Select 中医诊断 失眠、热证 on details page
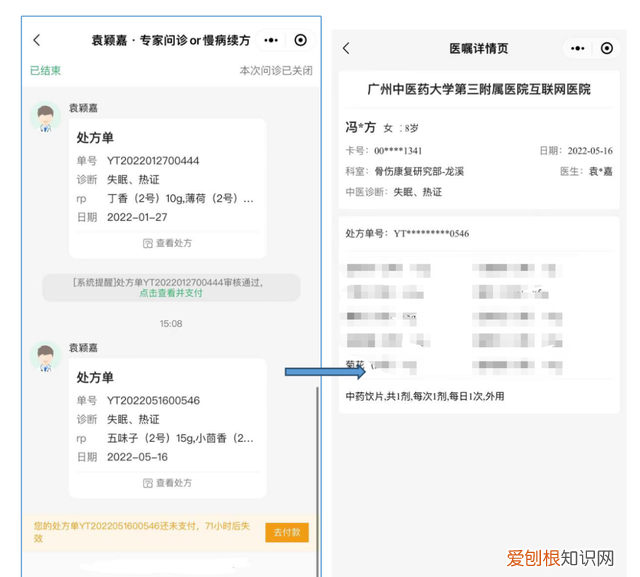Viewport: 640px width, 577px height. click(x=394, y=192)
